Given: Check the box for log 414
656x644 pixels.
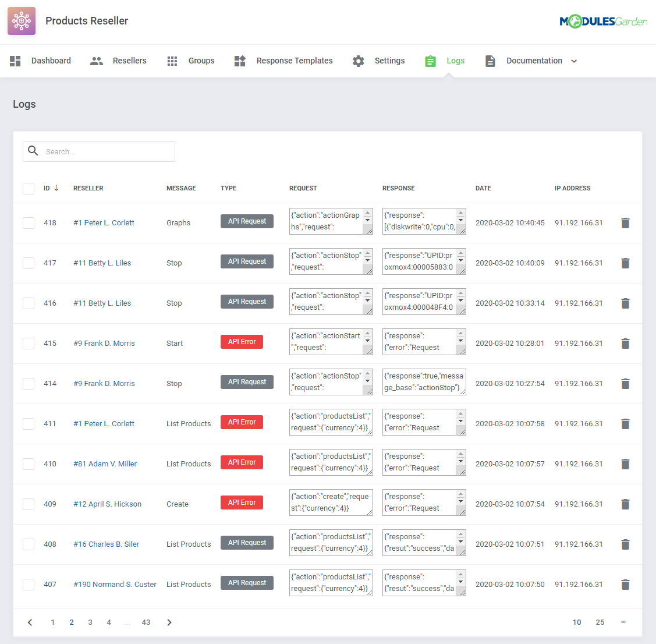Looking at the screenshot, I should pos(29,384).
